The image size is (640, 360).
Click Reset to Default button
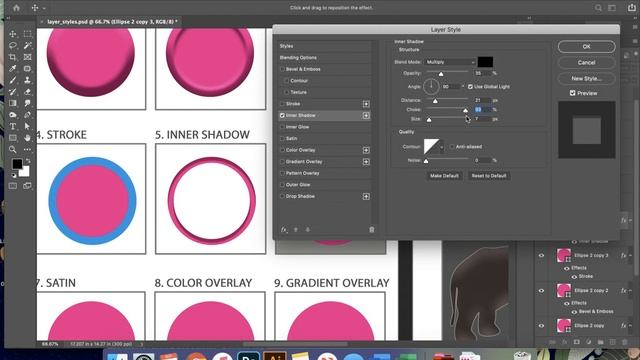(x=489, y=176)
